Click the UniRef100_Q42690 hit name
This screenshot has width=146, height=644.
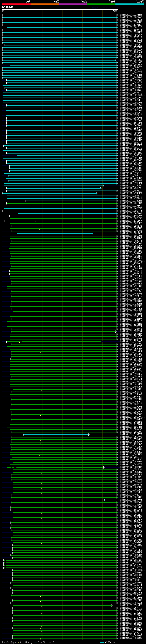(x=131, y=208)
